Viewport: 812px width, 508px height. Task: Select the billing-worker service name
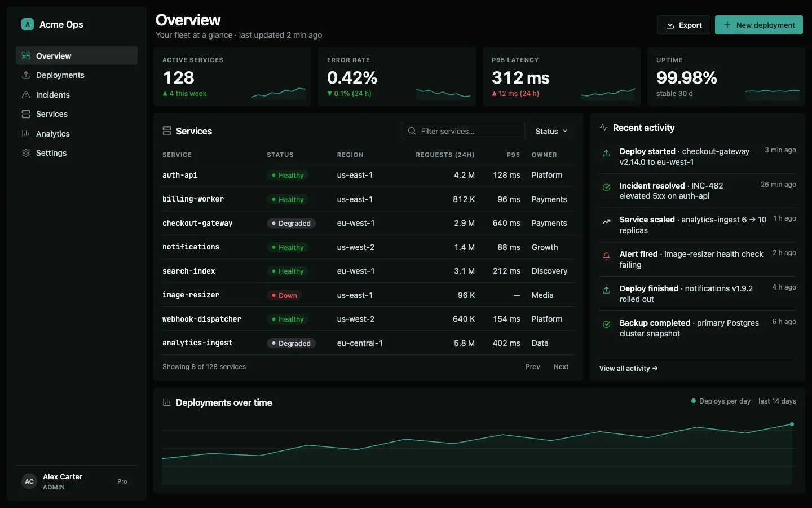[x=193, y=199]
